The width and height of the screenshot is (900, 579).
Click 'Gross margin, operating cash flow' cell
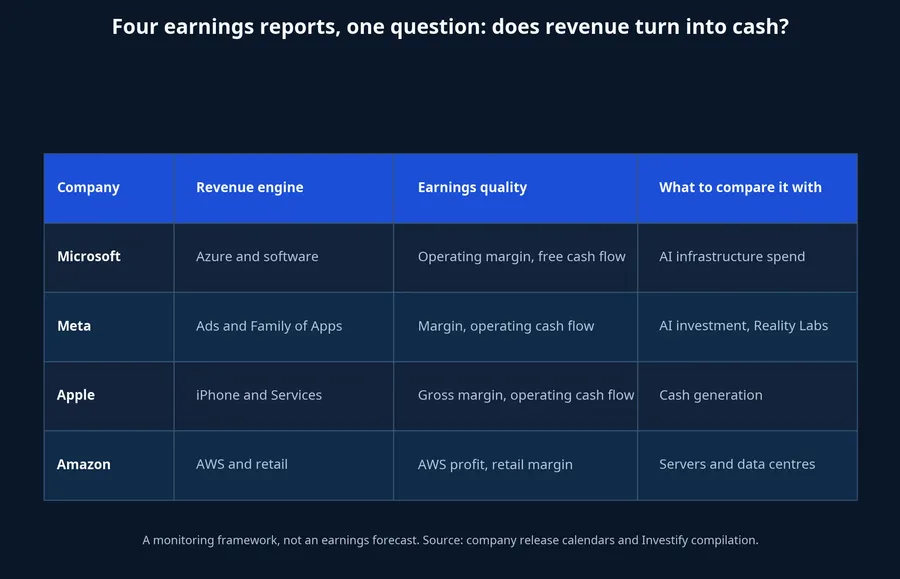point(515,396)
